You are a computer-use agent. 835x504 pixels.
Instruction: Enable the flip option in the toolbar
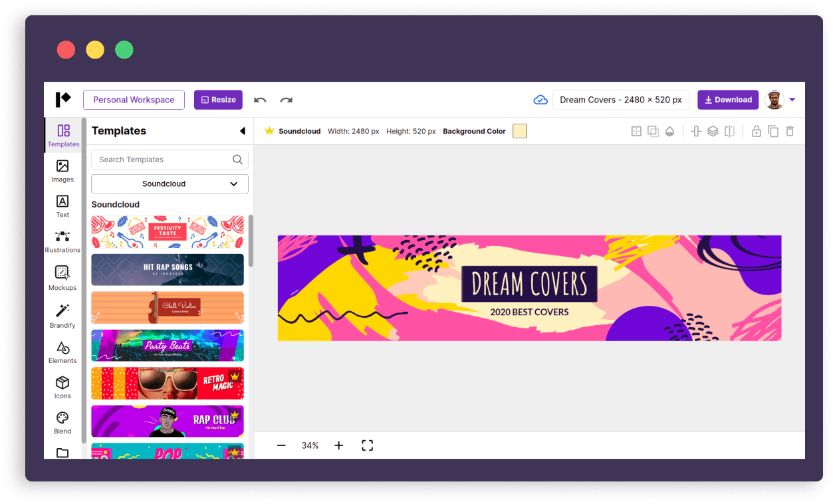tap(729, 131)
